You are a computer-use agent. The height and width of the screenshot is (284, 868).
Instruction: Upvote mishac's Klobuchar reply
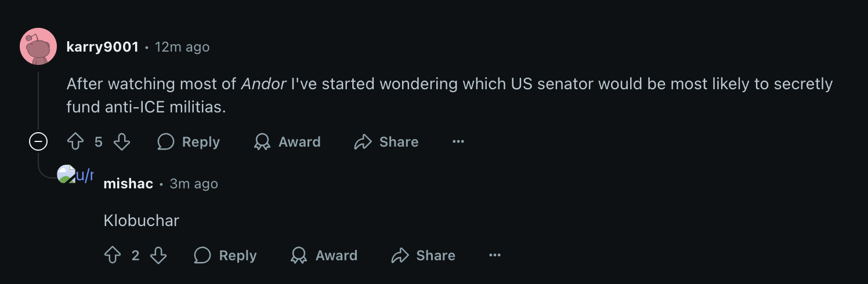[x=113, y=256]
